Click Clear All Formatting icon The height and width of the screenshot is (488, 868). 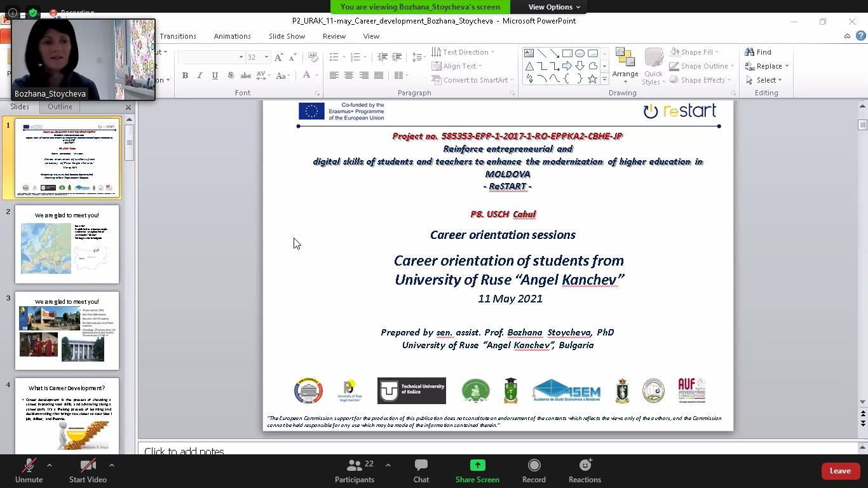click(313, 57)
